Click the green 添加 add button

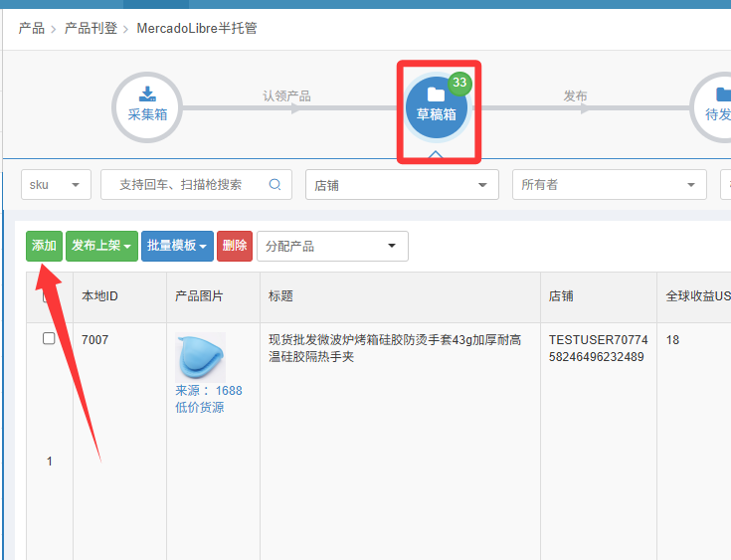[44, 246]
